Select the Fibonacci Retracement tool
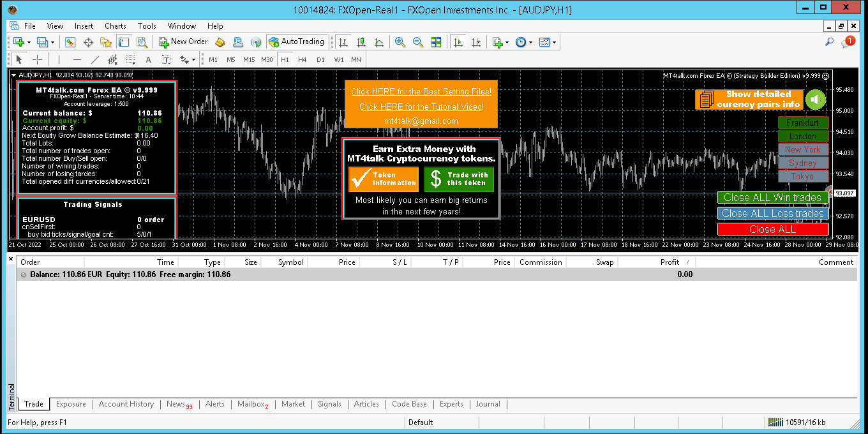Viewport: 868px width, 434px height. (x=130, y=59)
